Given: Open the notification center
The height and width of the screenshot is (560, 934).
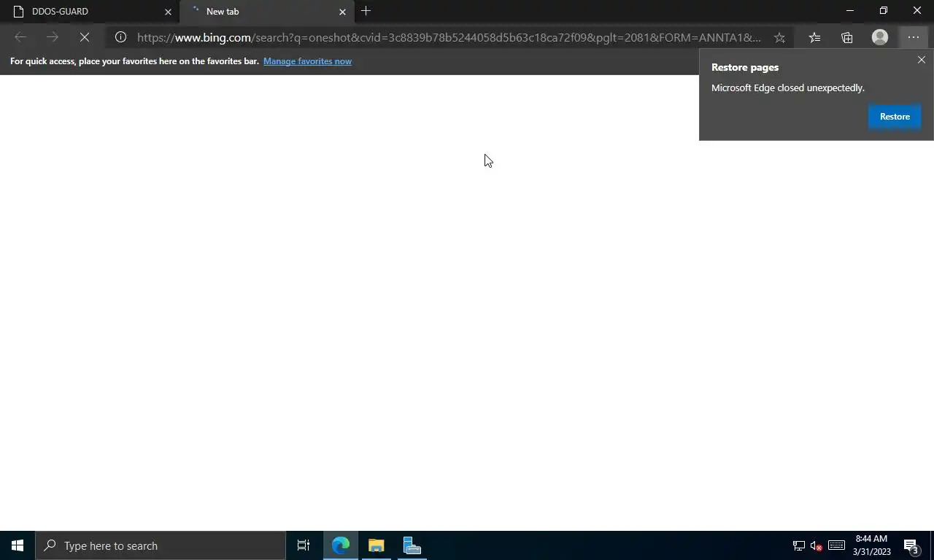Looking at the screenshot, I should point(911,545).
